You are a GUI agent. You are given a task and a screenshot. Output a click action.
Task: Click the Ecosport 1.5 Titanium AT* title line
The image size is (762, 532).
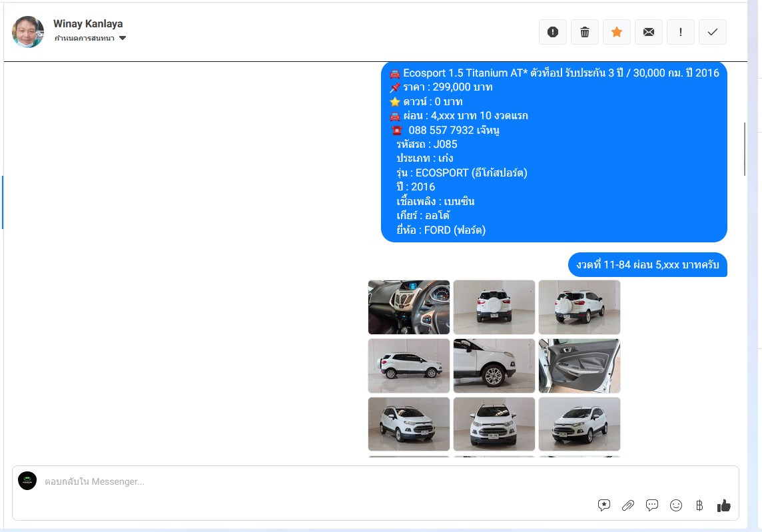(554, 73)
